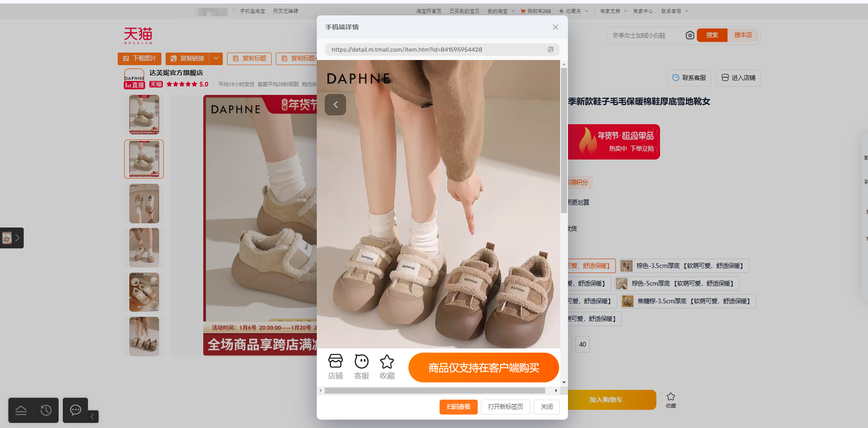Copy the mobile detail URL with the copy icon
The width and height of the screenshot is (868, 428).
click(x=550, y=49)
